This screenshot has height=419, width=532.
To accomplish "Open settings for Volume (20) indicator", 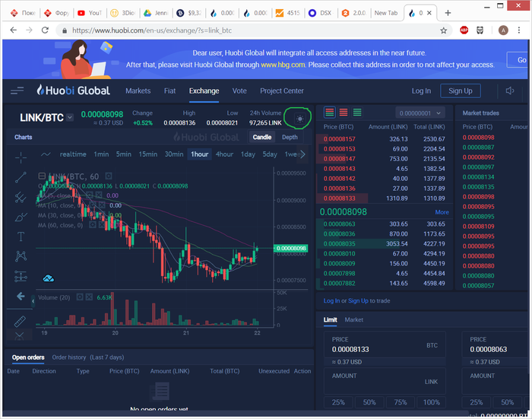I will (x=80, y=297).
